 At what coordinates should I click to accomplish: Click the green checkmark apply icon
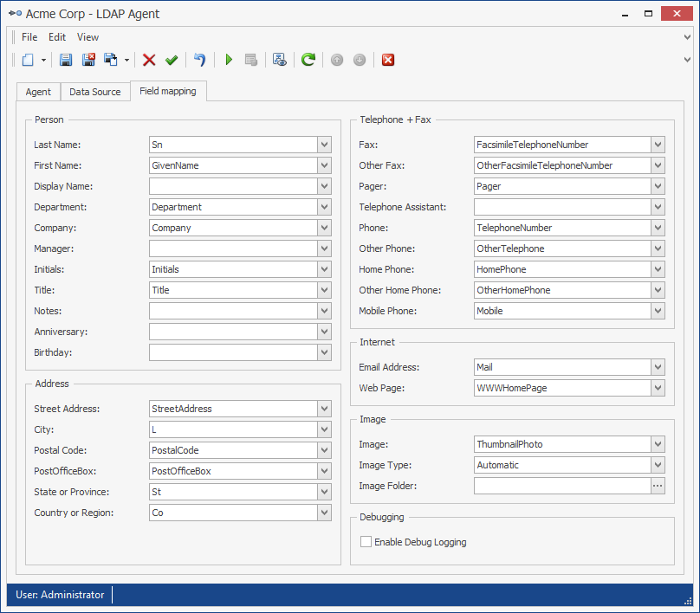coord(172,60)
